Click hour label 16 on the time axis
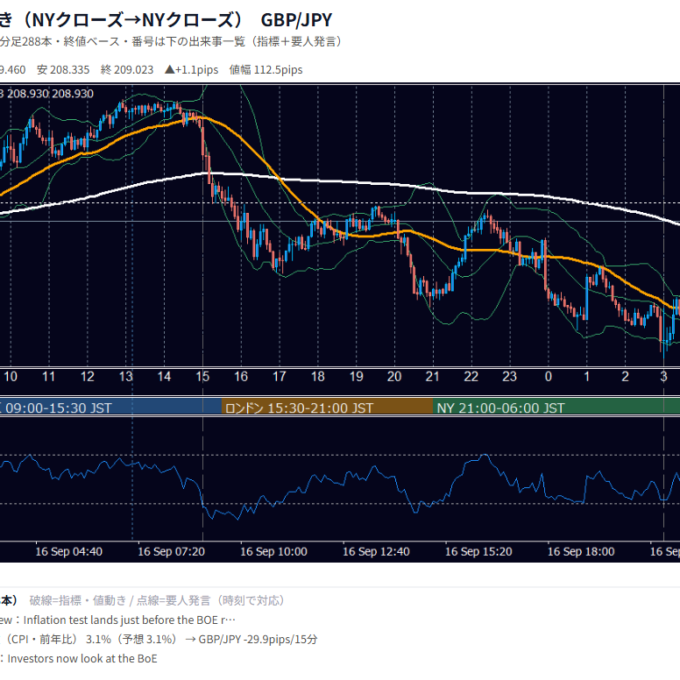This screenshot has width=680, height=680. click(x=241, y=376)
